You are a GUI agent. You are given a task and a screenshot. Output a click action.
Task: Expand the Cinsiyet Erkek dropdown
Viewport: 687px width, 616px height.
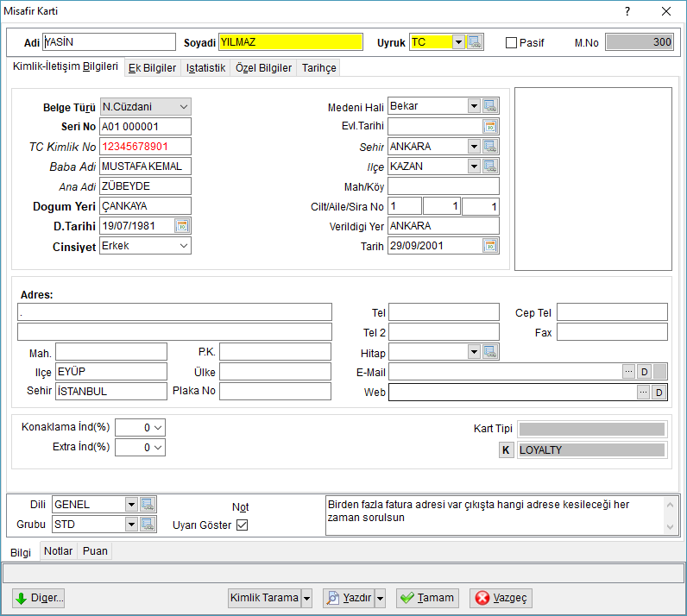click(x=184, y=246)
